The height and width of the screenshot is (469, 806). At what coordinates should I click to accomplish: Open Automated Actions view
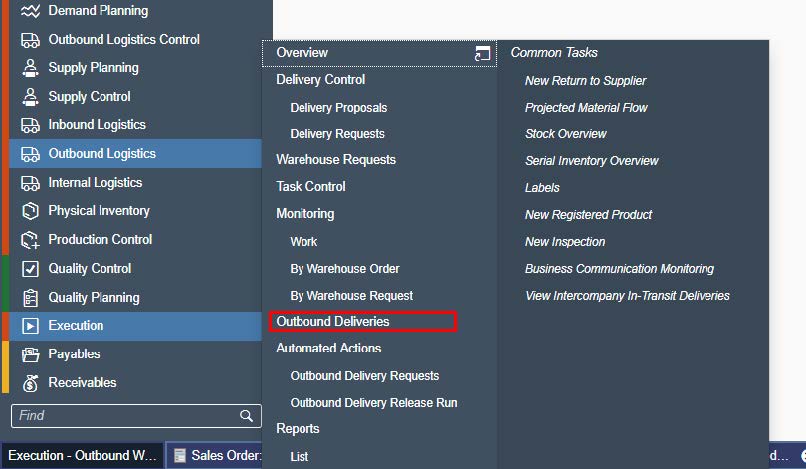coord(329,348)
